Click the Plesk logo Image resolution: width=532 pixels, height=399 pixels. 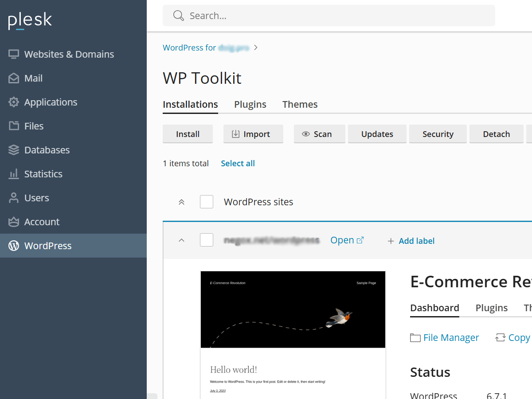[x=30, y=21]
